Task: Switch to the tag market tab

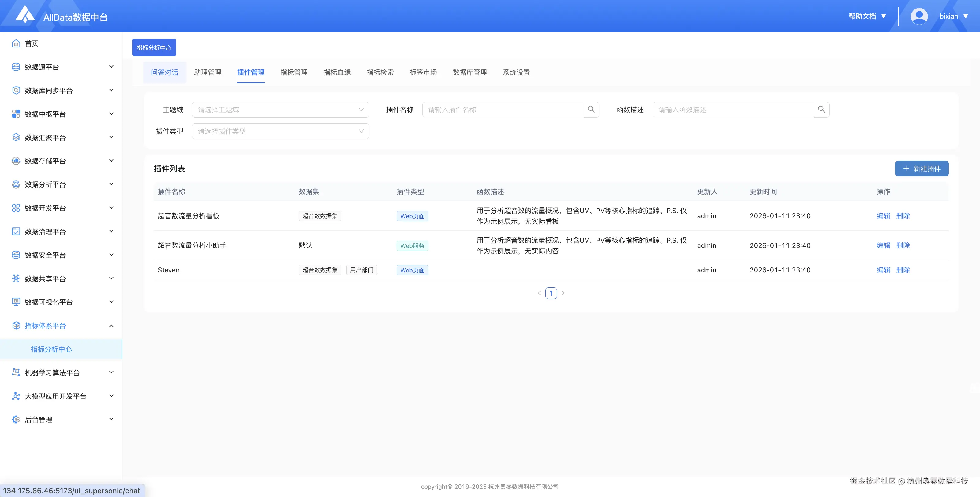Action: [x=423, y=72]
